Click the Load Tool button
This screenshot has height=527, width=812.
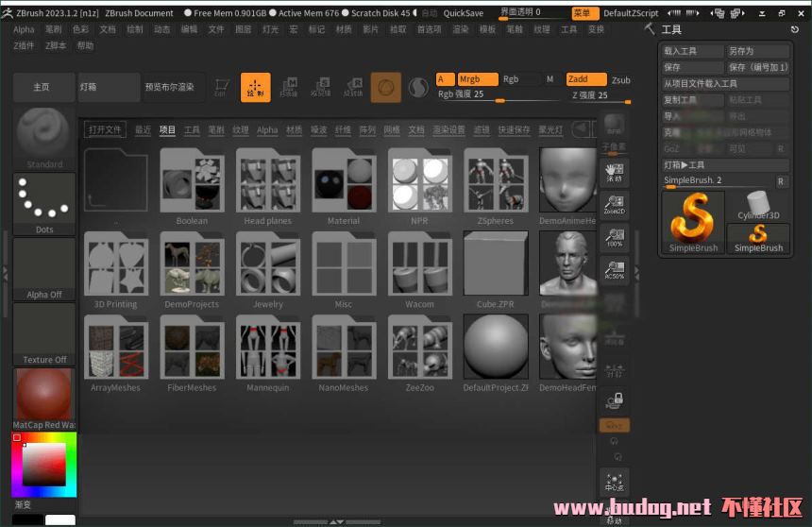690,51
